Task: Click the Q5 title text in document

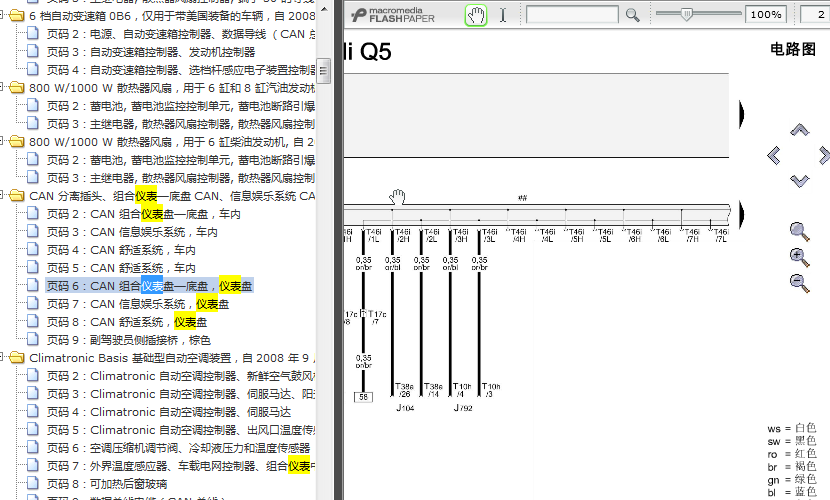Action: pos(375,52)
